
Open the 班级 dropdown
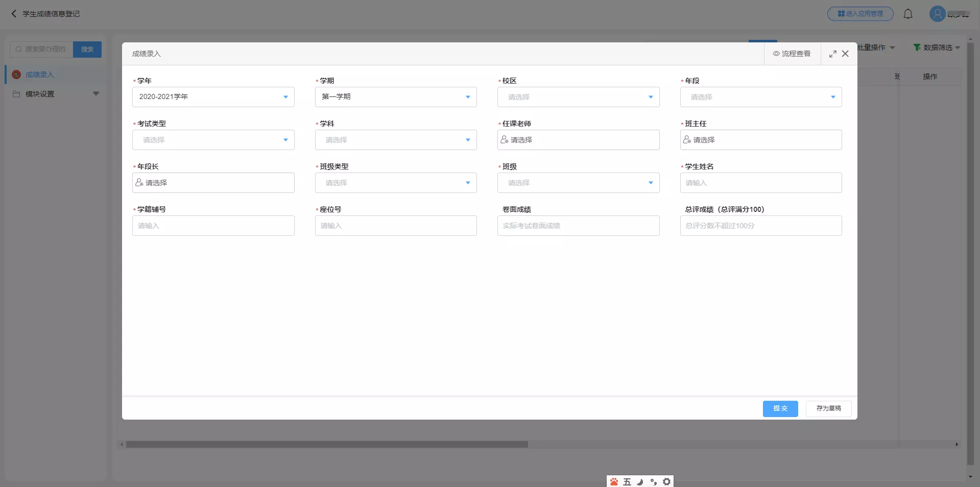(x=579, y=183)
